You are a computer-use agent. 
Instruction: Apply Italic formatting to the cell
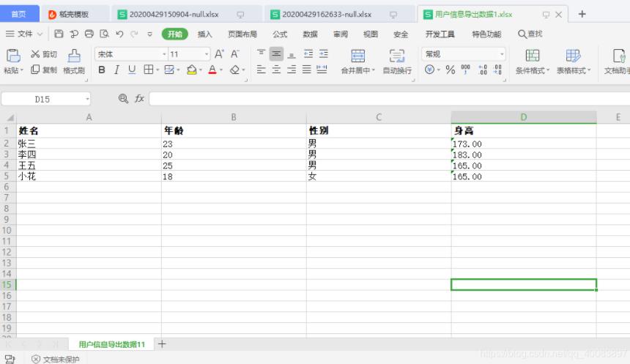click(x=117, y=70)
